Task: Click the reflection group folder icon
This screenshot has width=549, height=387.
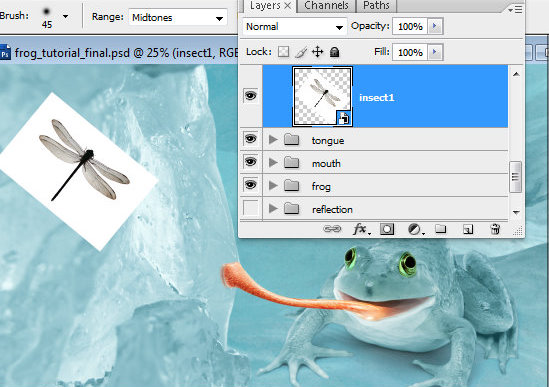Action: click(291, 209)
